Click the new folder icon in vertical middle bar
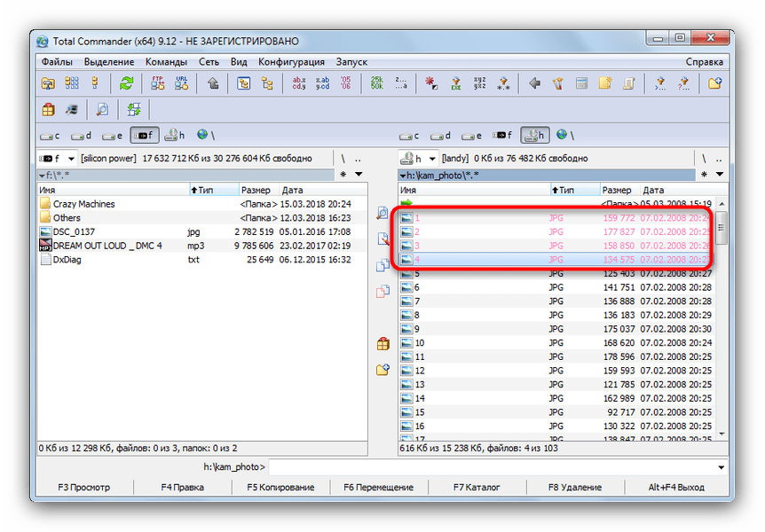The width and height of the screenshot is (765, 532). pyautogui.click(x=383, y=370)
